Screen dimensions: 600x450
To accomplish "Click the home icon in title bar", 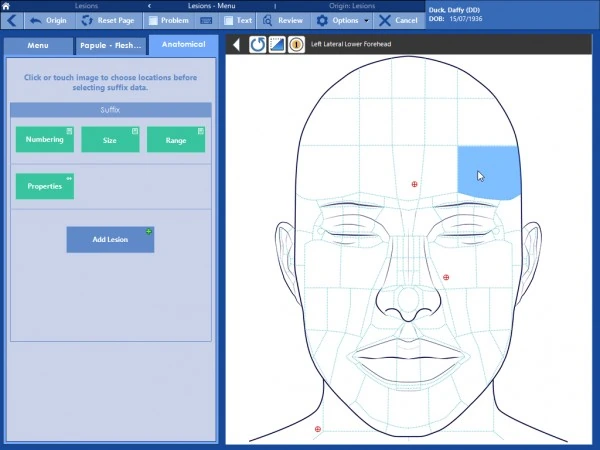I will click(6, 6).
